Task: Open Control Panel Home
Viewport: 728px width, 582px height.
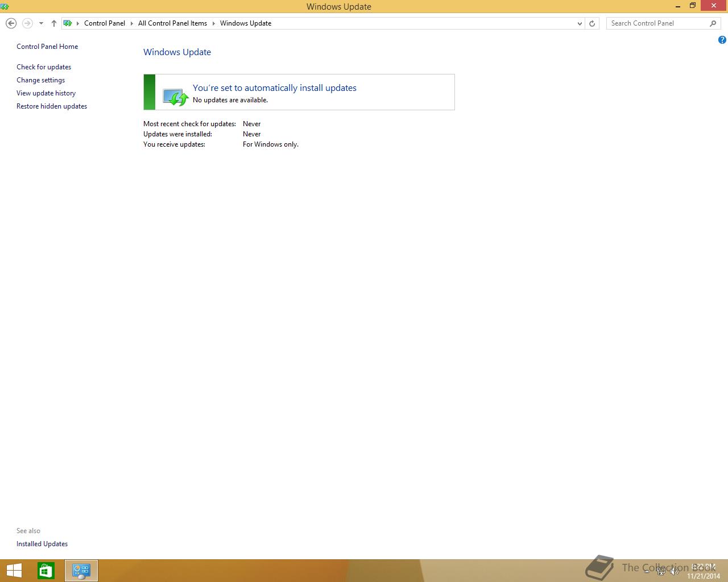Action: tap(47, 47)
